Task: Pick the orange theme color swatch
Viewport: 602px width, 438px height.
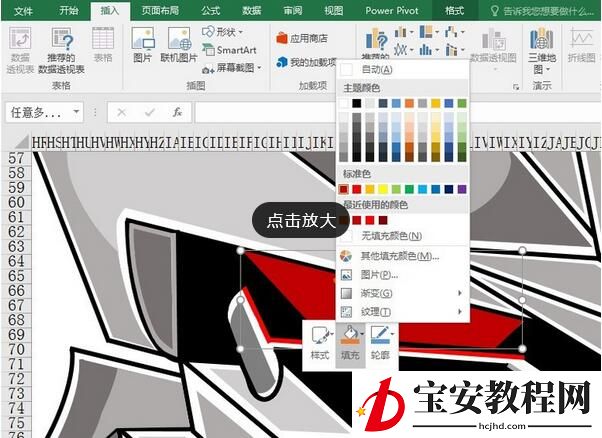Action: point(409,103)
